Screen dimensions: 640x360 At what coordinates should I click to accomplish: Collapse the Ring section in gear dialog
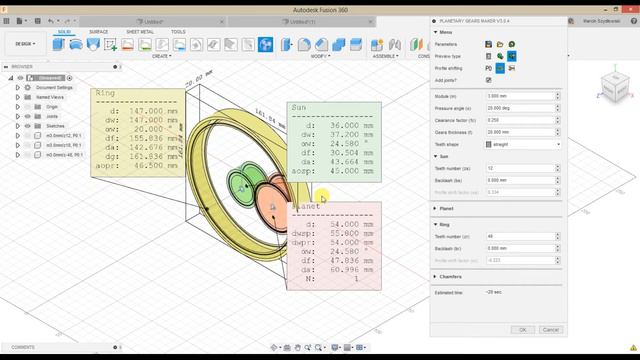(x=435, y=224)
